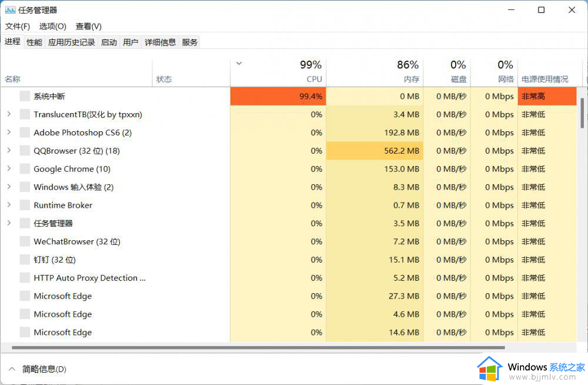Screen dimensions: 588x385
Task: Click the Microsoft Edge 27.3 MB row icon
Action: point(25,296)
